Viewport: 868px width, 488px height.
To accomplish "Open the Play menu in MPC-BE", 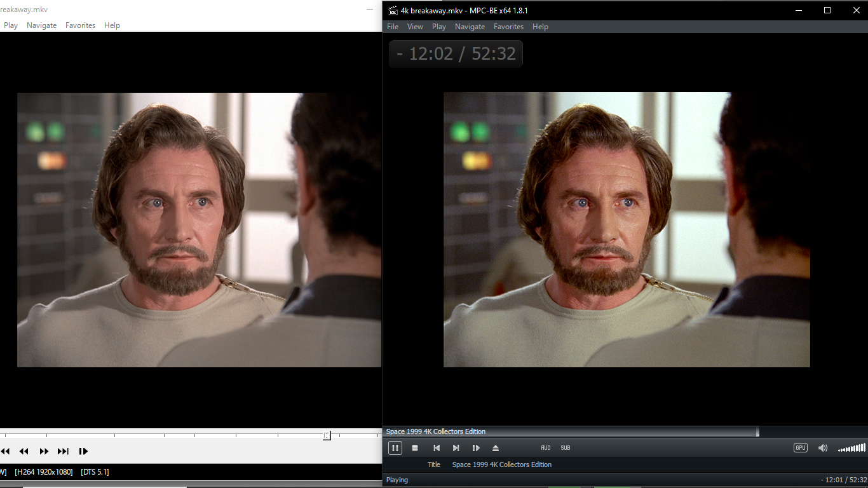I will (x=439, y=27).
